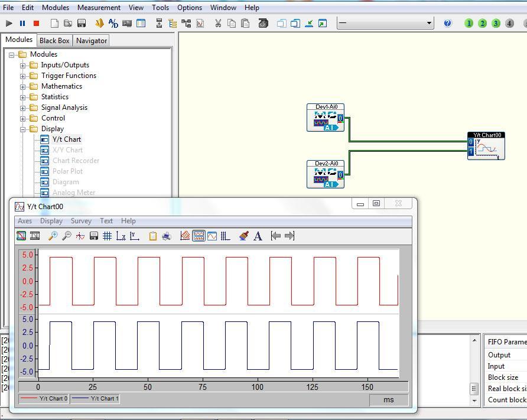
Task: Expand the Signal Analysis folder
Action: pos(22,108)
